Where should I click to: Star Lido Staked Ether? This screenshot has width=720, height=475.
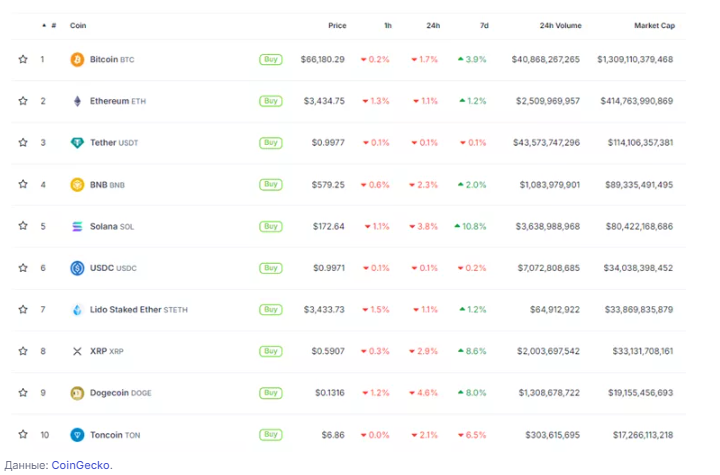(x=23, y=309)
